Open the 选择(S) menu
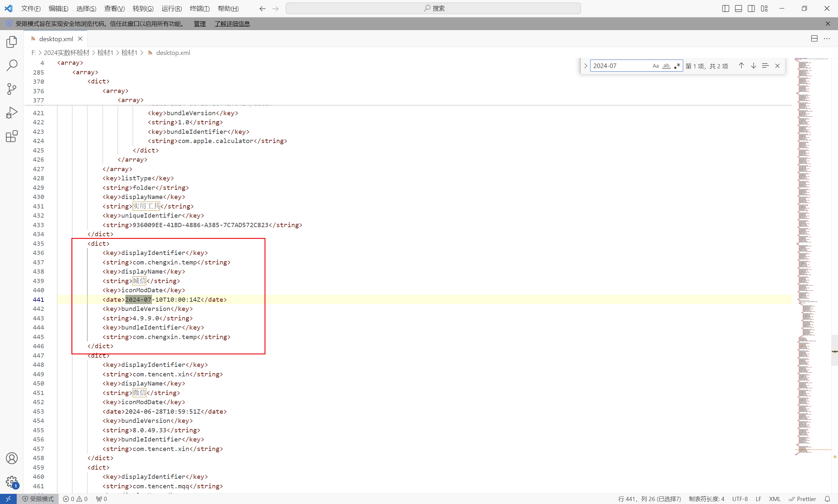The height and width of the screenshot is (504, 838). (86, 9)
